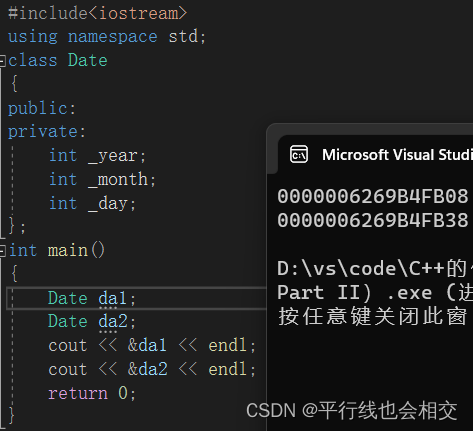Click the public: access specifier
Screen dimensions: 473x431
click(42, 109)
